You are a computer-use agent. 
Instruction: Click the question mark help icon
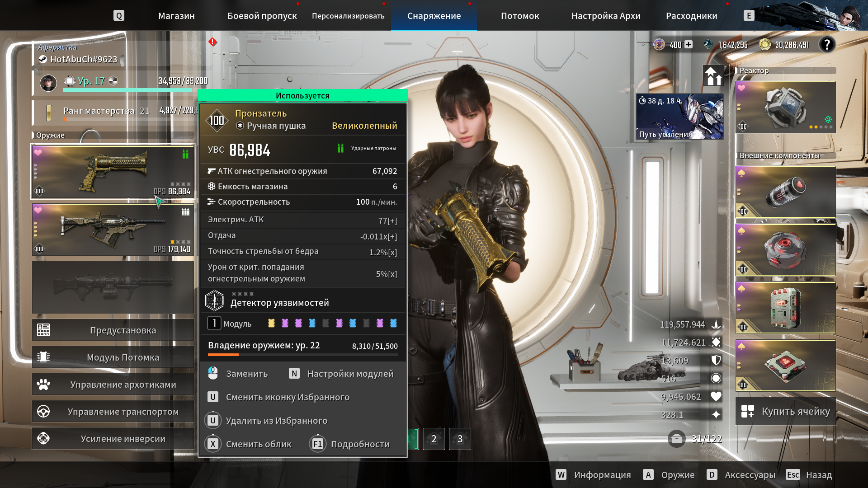827,44
